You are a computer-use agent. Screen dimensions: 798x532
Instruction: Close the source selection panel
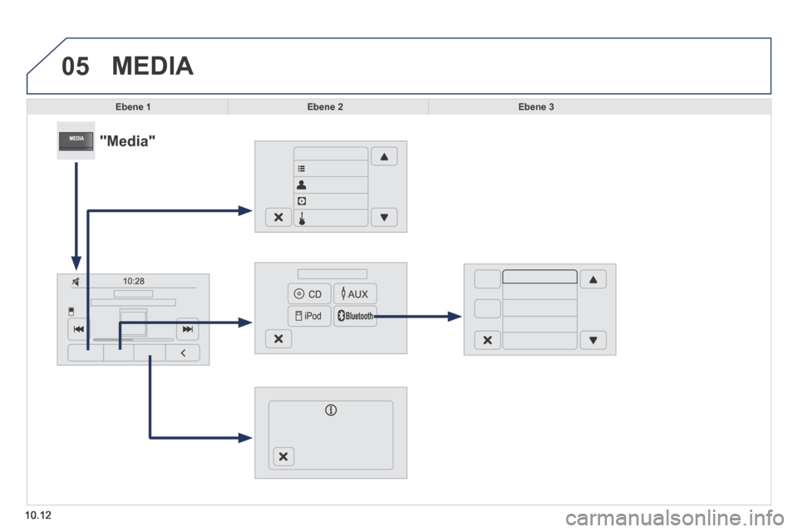click(x=278, y=338)
